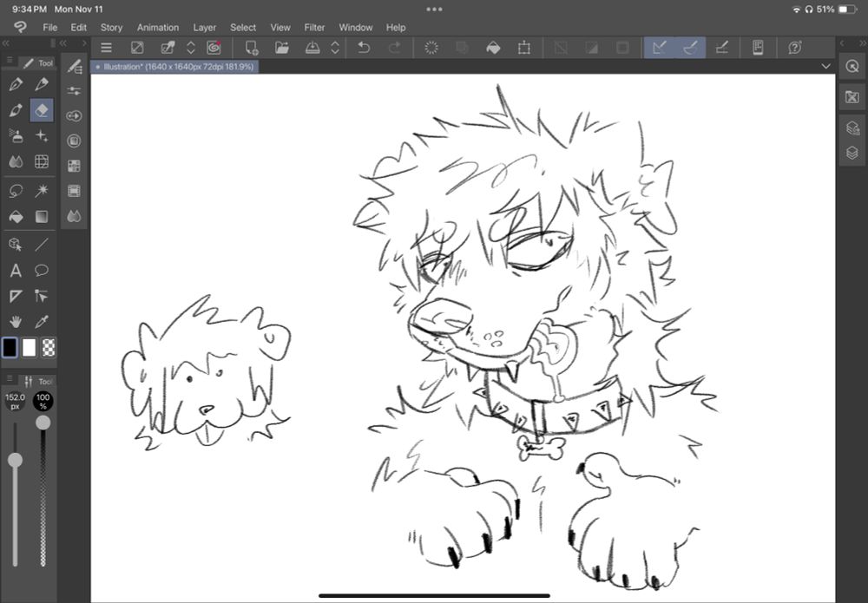Image resolution: width=868 pixels, height=603 pixels.
Task: Expand the stepper arrows beside Save icon
Action: click(x=335, y=48)
